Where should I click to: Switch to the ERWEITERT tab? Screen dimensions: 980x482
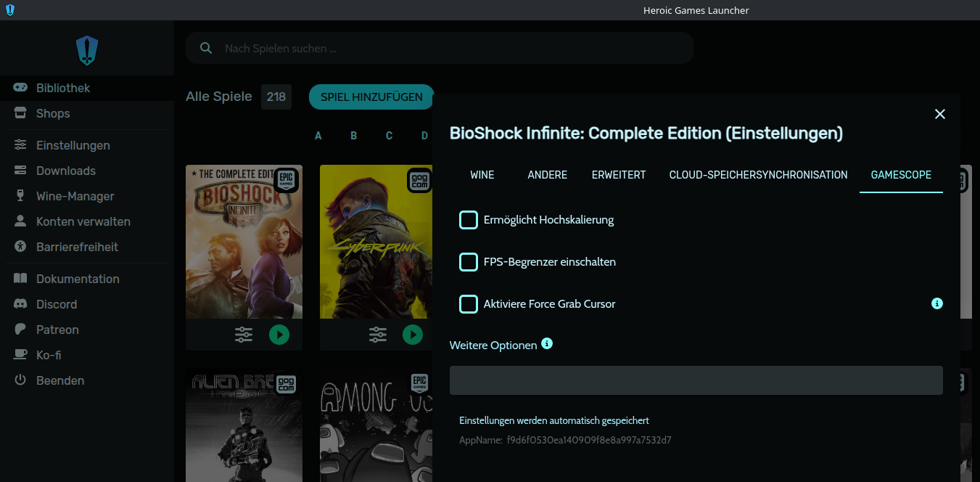pyautogui.click(x=619, y=175)
